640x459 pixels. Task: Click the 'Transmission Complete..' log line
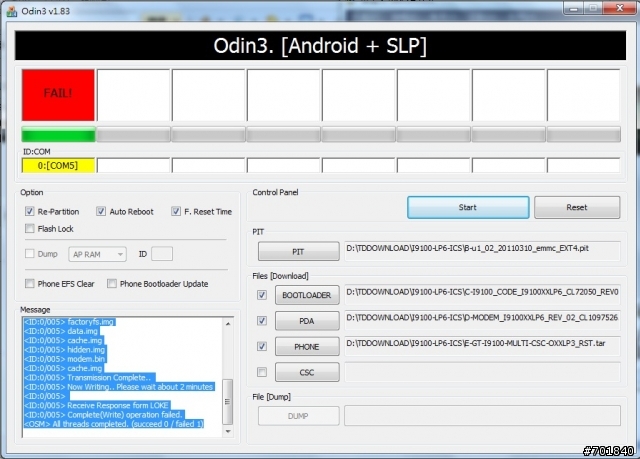89,377
